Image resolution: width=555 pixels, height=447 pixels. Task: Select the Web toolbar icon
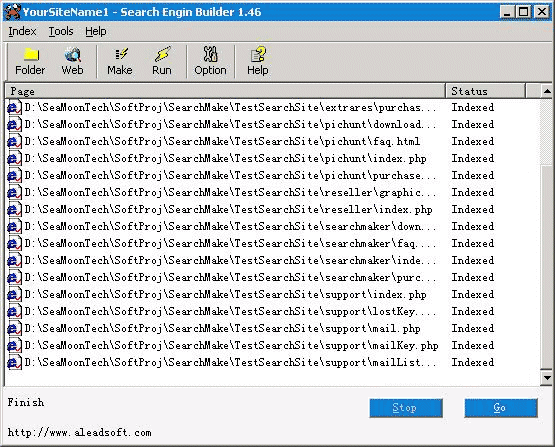[72, 61]
